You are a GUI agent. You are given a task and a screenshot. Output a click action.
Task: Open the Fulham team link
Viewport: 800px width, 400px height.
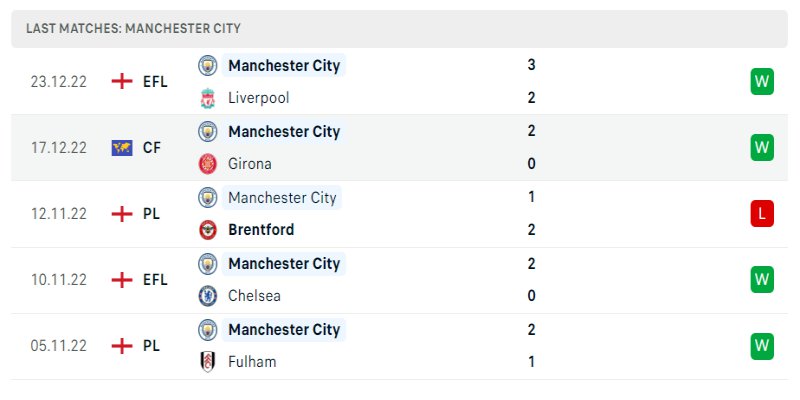252,362
